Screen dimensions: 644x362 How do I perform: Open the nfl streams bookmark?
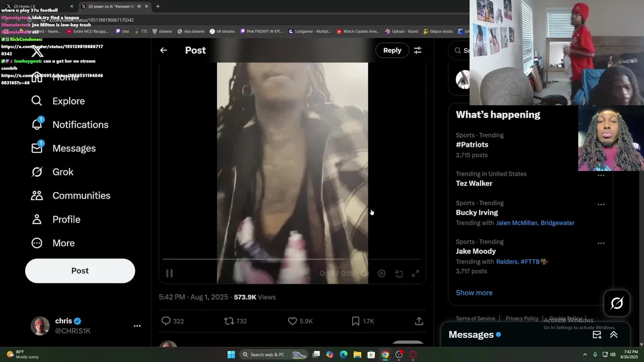point(222,31)
